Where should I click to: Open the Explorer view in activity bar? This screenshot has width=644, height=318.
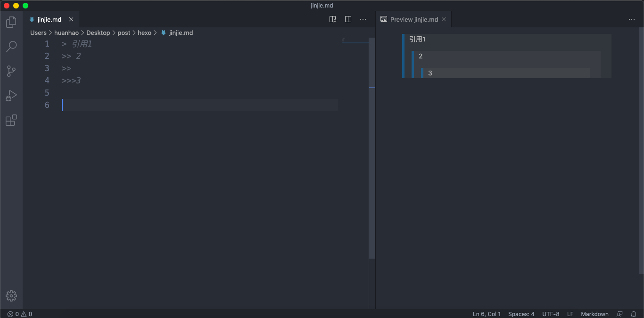pyautogui.click(x=11, y=22)
